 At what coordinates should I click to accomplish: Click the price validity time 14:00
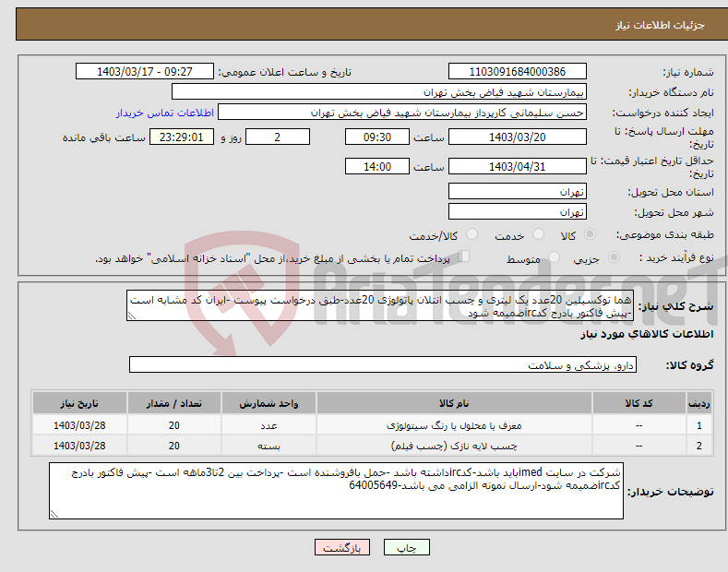click(x=377, y=166)
